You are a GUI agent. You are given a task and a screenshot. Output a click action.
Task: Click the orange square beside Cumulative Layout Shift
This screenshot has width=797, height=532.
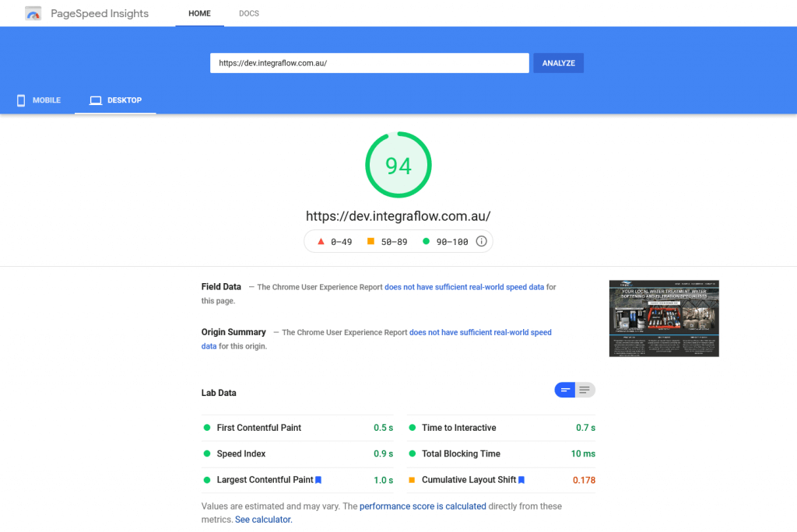pyautogui.click(x=411, y=480)
